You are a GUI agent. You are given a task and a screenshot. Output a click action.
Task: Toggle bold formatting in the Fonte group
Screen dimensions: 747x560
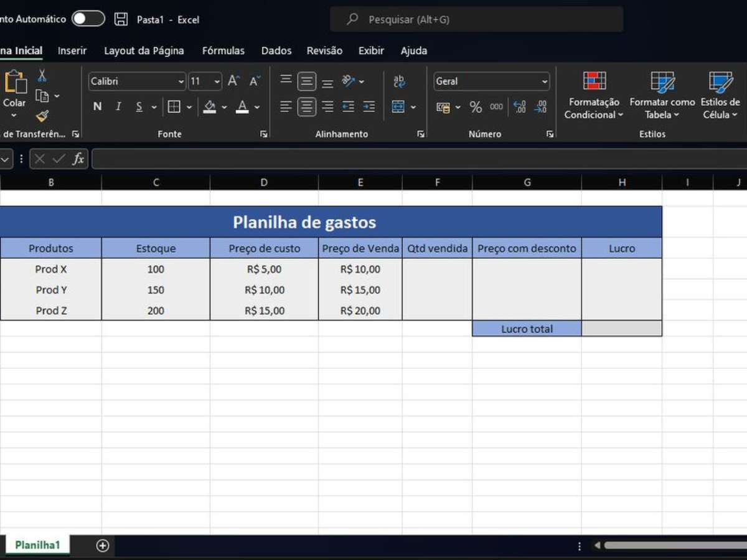coord(97,106)
